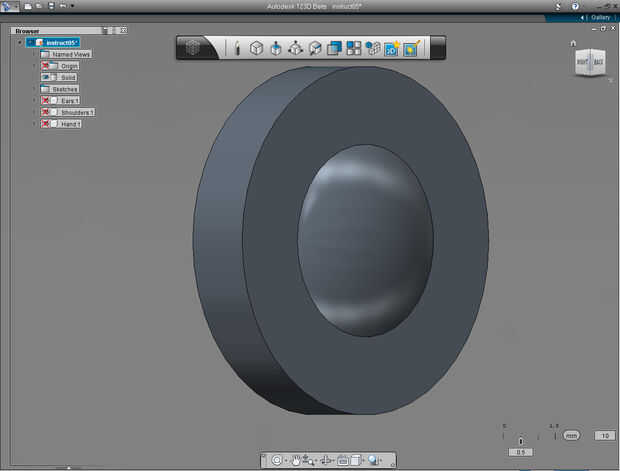Select the Pattern grid tool icon

(x=354, y=47)
